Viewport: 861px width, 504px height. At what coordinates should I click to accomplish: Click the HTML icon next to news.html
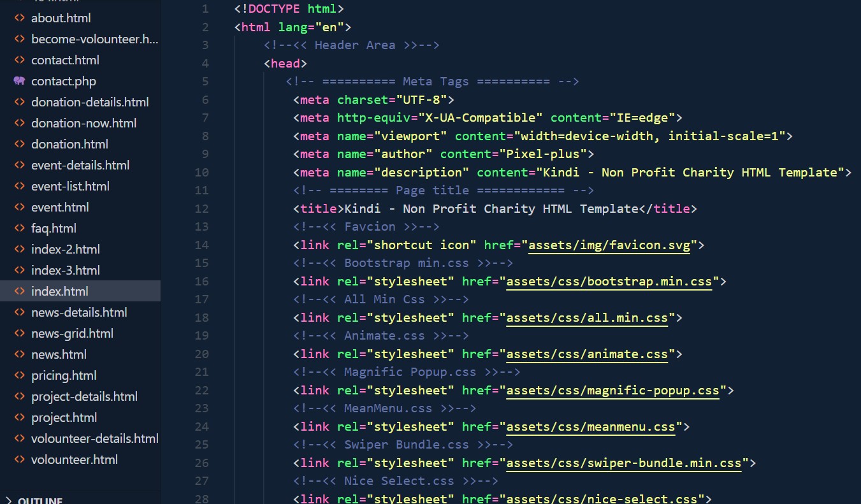click(19, 354)
